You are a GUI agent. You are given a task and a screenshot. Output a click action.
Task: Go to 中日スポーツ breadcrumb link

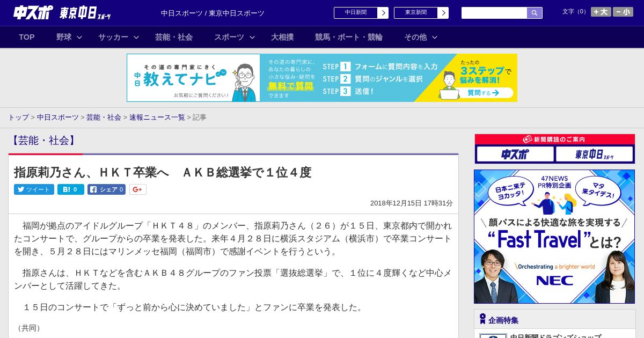coord(57,117)
